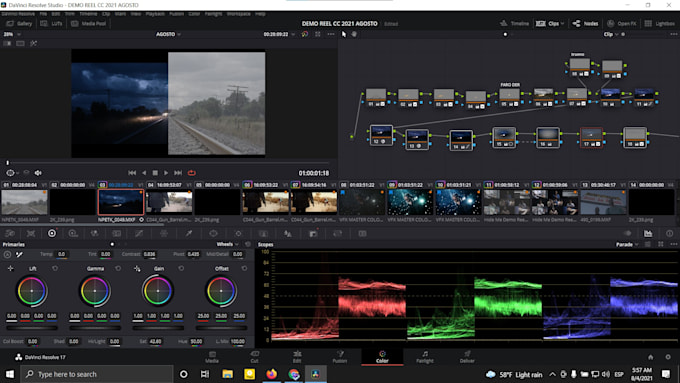The height and width of the screenshot is (383, 680).
Task: Select clip 09 thumbnail in timeline
Action: [409, 203]
